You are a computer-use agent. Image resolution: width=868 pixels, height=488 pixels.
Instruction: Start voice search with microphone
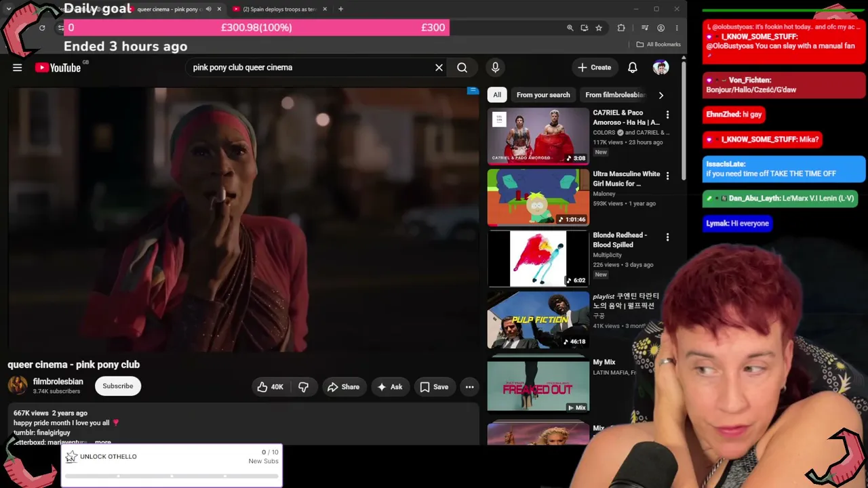click(x=495, y=67)
